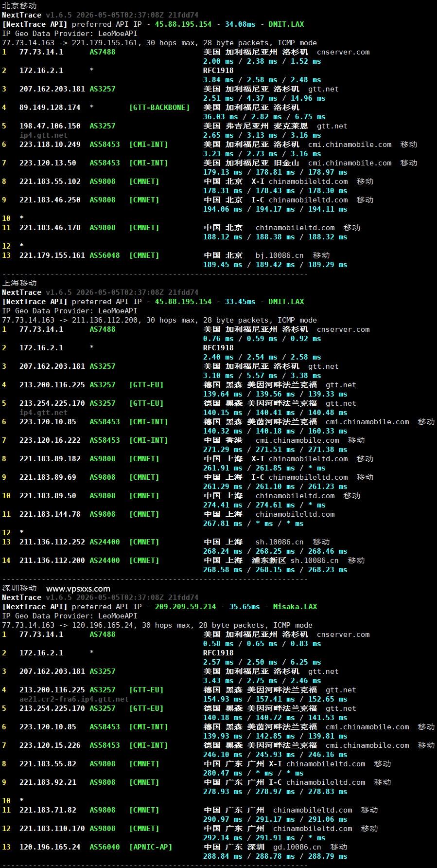This screenshot has width=437, height=868.
Task: Click the "245.93 ms" latency value
Action: 275,754
